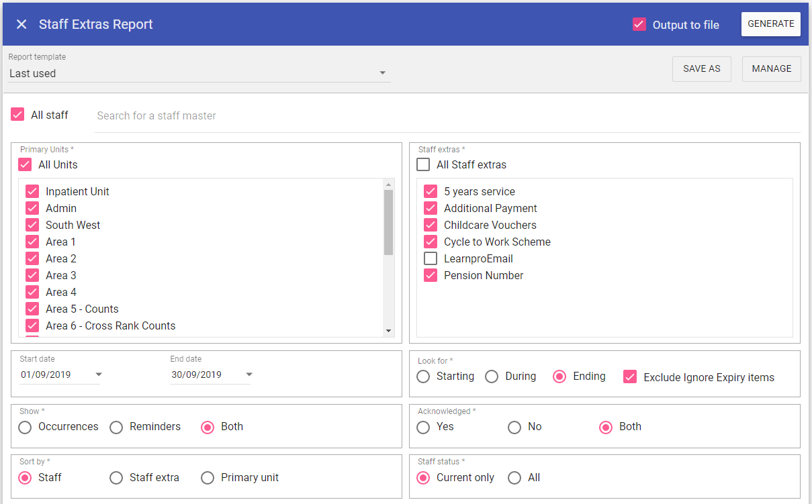Screen dimensions: 812x504
Task: Click the Primary Units scroll down arrow
Action: (x=388, y=331)
